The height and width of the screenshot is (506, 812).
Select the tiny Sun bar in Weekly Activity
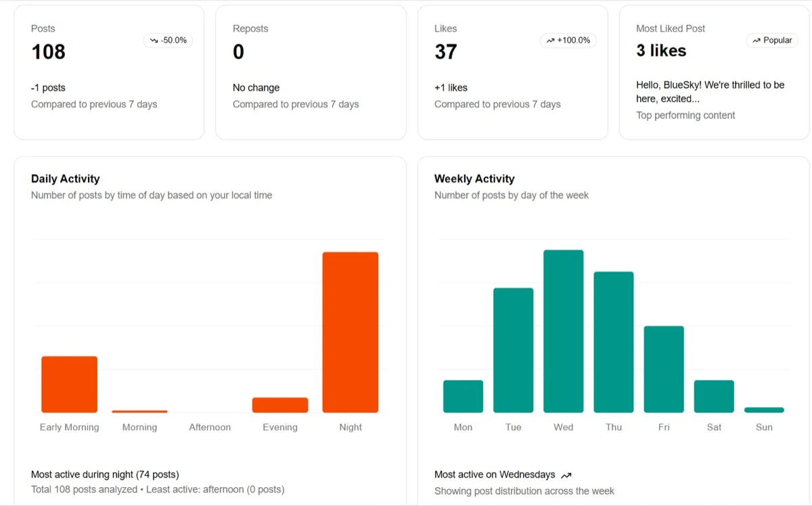(x=764, y=410)
